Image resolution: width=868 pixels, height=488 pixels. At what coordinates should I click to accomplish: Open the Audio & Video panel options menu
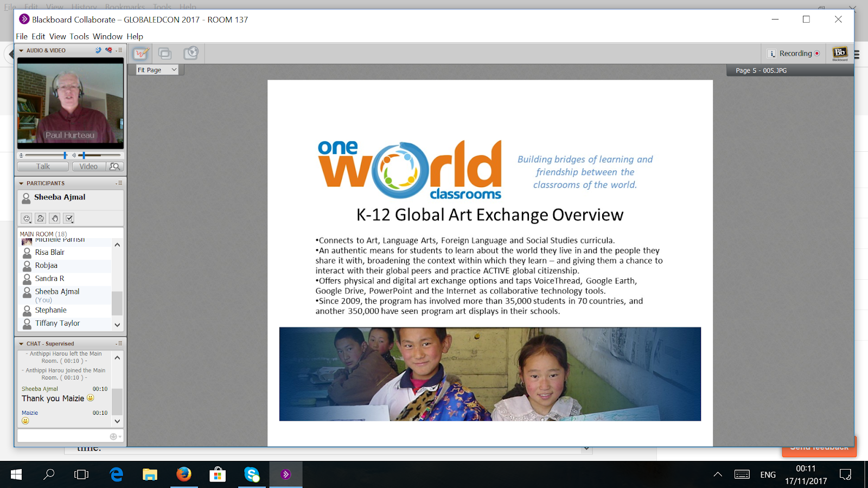pos(119,50)
